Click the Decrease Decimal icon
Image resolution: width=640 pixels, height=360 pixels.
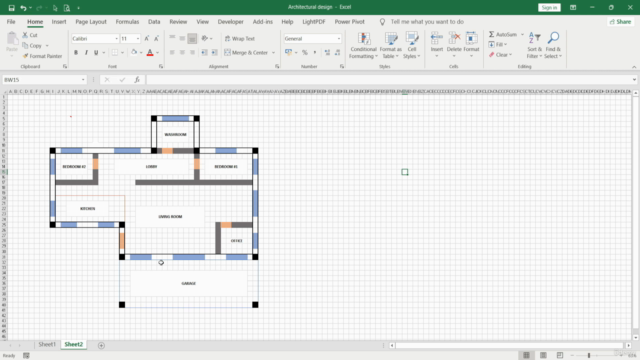point(338,53)
